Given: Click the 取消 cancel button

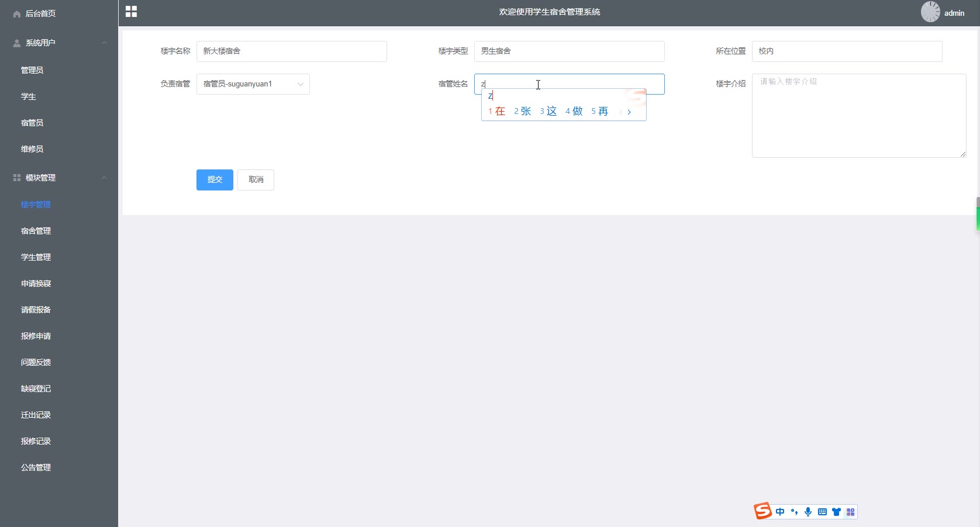Looking at the screenshot, I should point(256,180).
